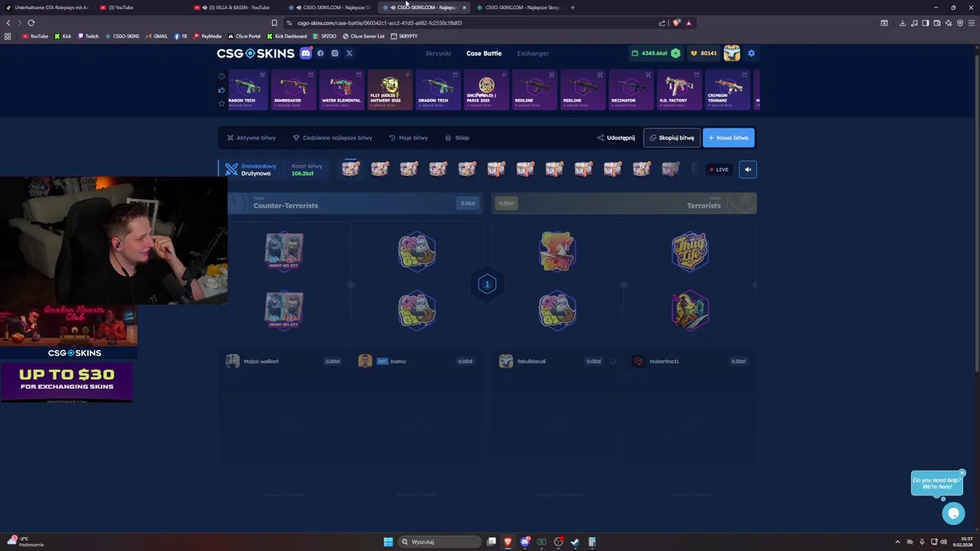The image size is (980, 551).
Task: Click the round number 1 hexagon
Action: (x=487, y=285)
